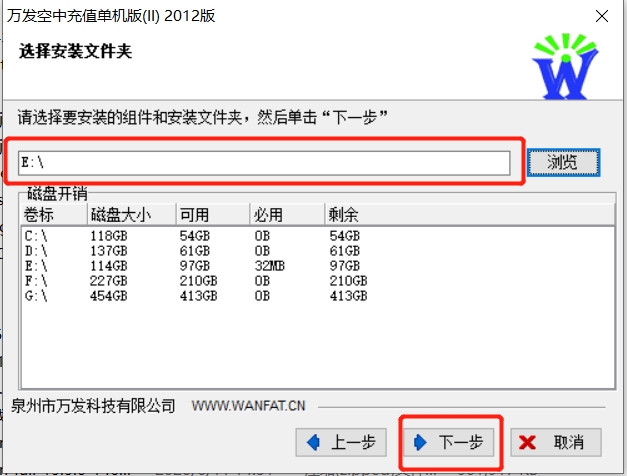
Task: Click the 磁盘大小 column header
Action: pos(132,215)
